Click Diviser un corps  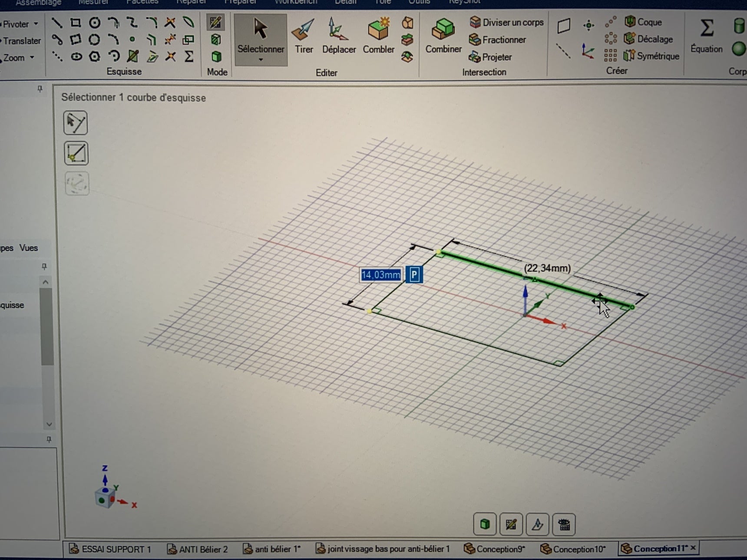[x=507, y=22]
